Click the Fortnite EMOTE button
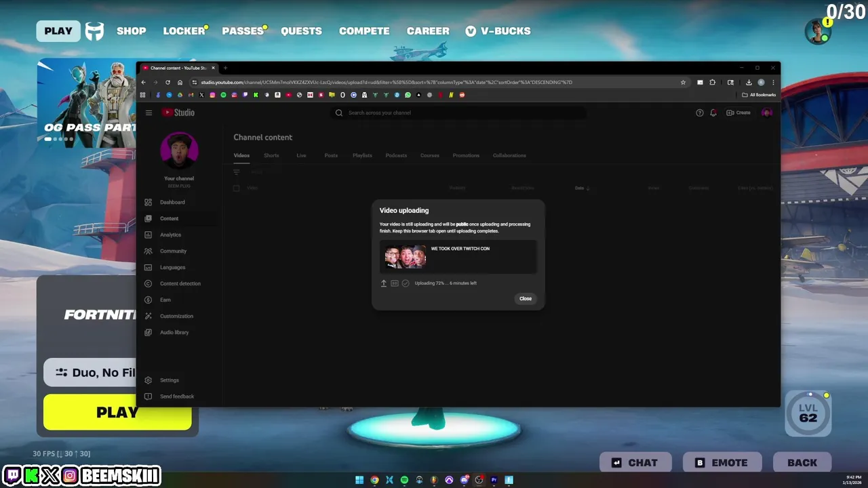The image size is (868, 488). coord(722,463)
